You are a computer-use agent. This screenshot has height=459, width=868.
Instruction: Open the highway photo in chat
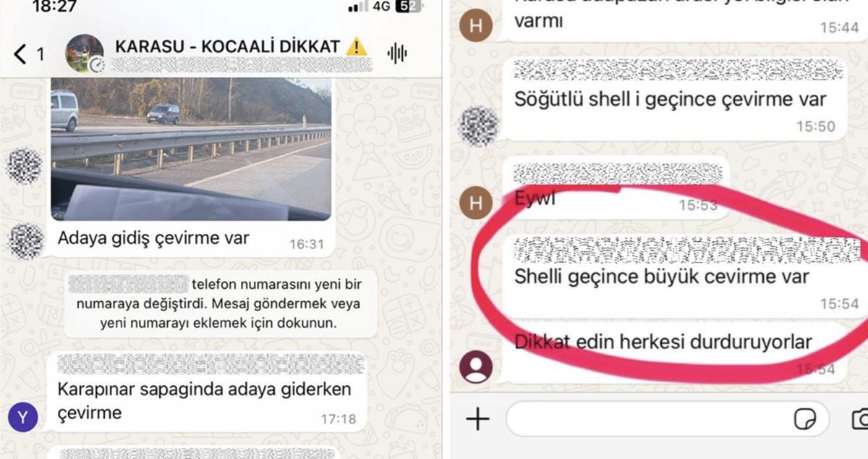point(191,148)
